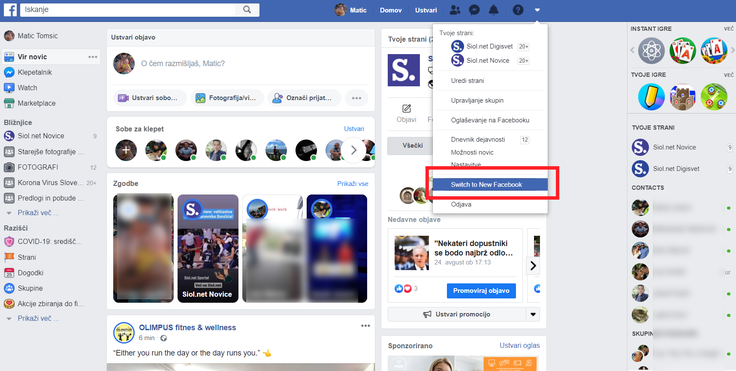Open atom instant game icon

[x=651, y=50]
